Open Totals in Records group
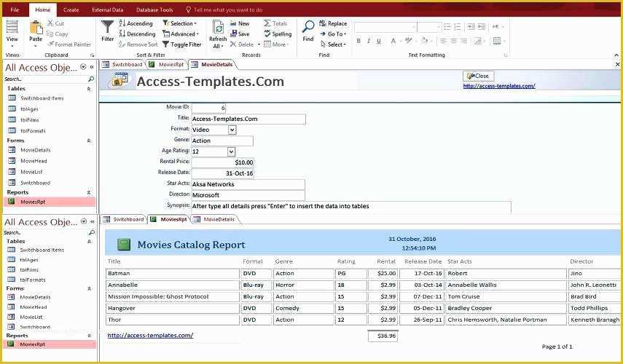This screenshot has height=364, width=623. coord(275,23)
